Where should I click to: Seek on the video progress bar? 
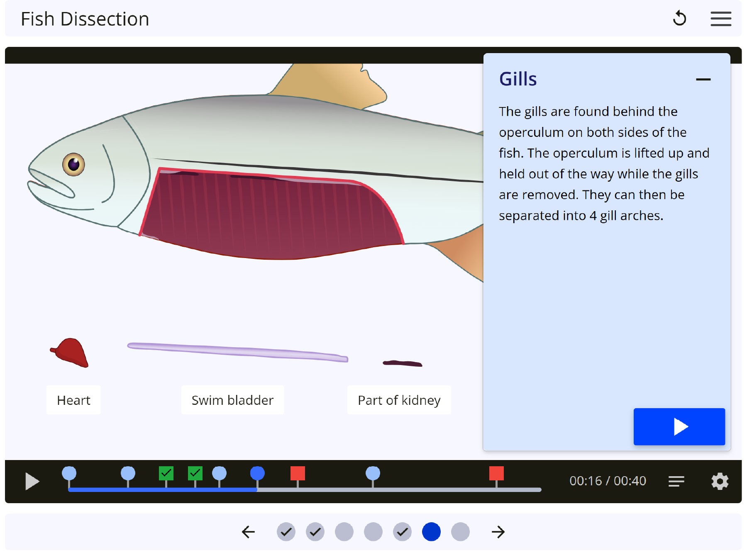click(305, 490)
